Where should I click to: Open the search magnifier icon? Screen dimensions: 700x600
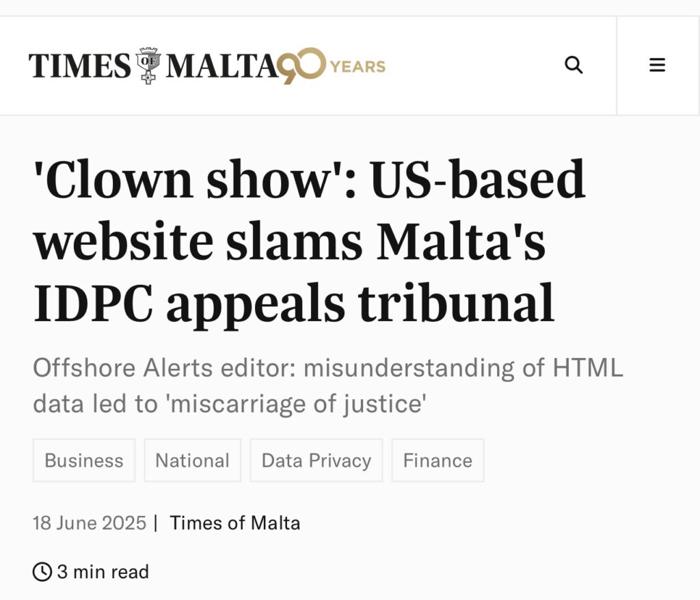point(574,65)
